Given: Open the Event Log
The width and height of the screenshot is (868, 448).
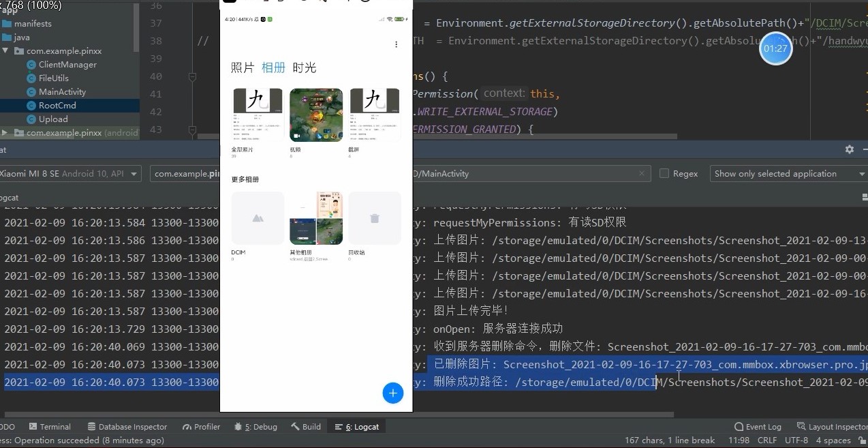Looking at the screenshot, I should [x=757, y=426].
